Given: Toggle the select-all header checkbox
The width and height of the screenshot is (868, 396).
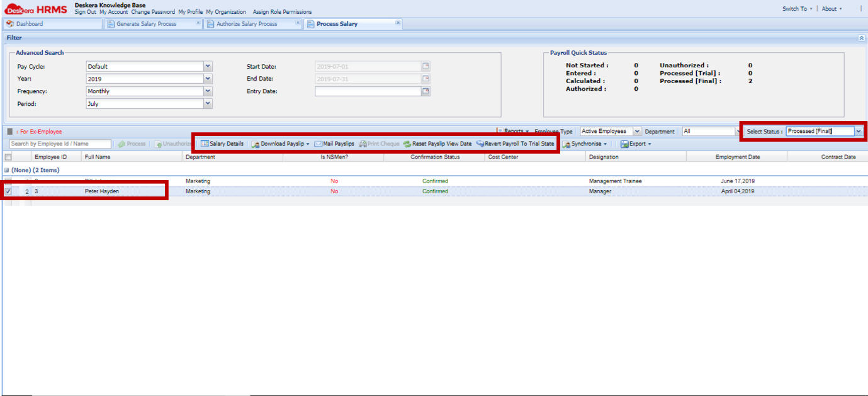Looking at the screenshot, I should [x=8, y=157].
